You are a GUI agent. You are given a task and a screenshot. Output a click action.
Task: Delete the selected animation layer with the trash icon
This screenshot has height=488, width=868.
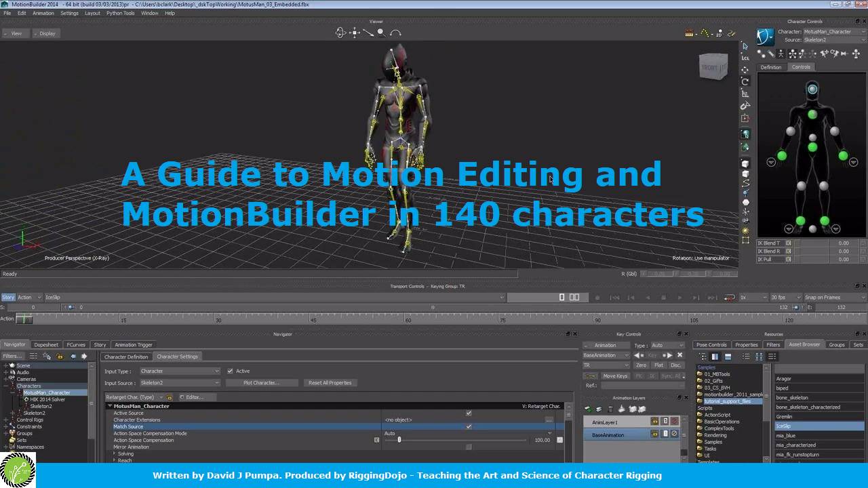click(610, 409)
